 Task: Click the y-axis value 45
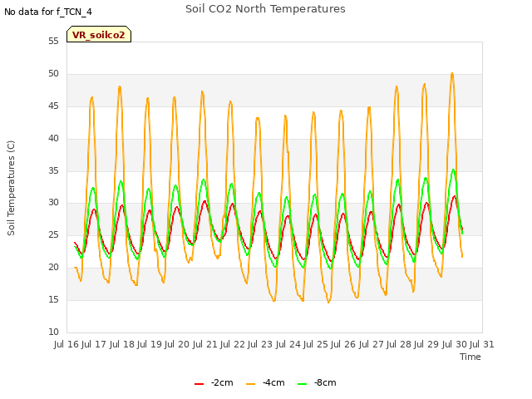tap(53, 106)
